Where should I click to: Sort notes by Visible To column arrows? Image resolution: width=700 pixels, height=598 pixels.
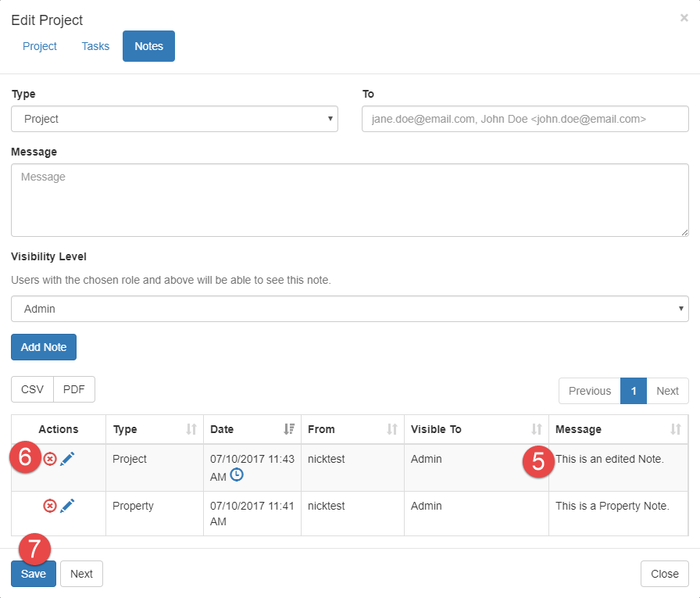[537, 429]
